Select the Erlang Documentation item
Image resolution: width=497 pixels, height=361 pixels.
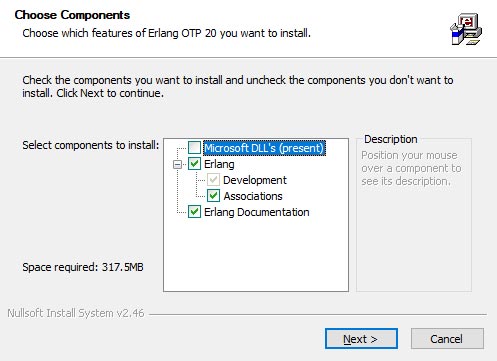(x=257, y=212)
